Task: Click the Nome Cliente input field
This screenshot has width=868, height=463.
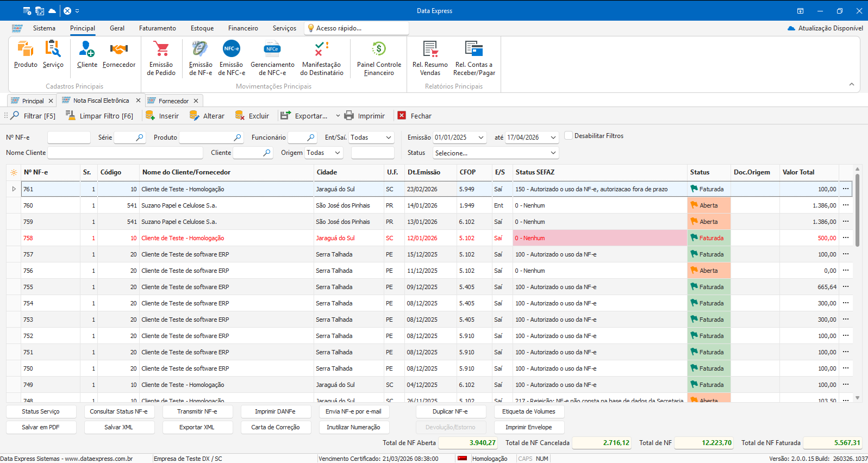Action: [x=126, y=153]
